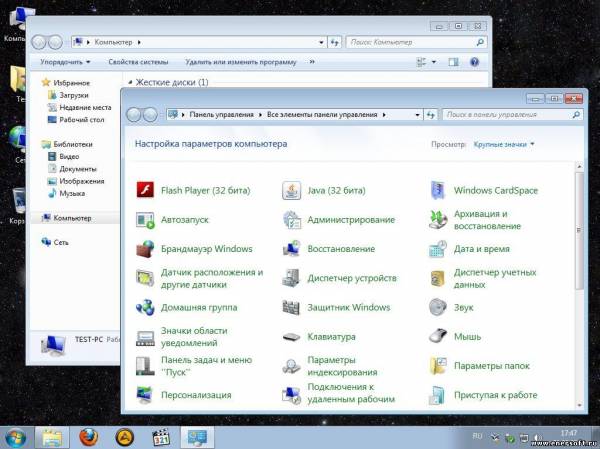
Task: Open Значки области уведомлений icon
Action: [145, 337]
